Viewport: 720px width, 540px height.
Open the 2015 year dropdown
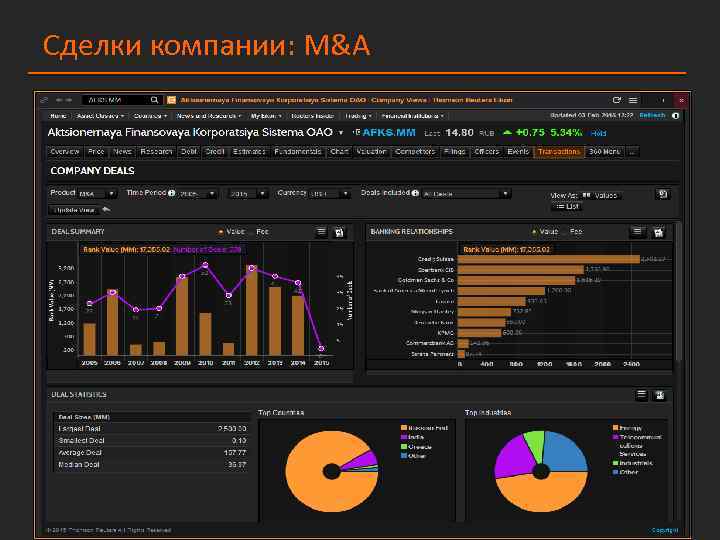pyautogui.click(x=248, y=194)
